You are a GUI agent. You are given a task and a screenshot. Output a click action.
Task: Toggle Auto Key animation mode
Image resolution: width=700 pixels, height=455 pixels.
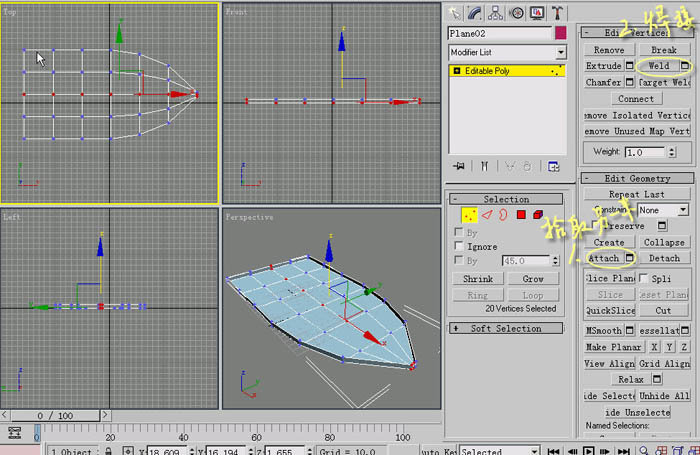point(439,451)
